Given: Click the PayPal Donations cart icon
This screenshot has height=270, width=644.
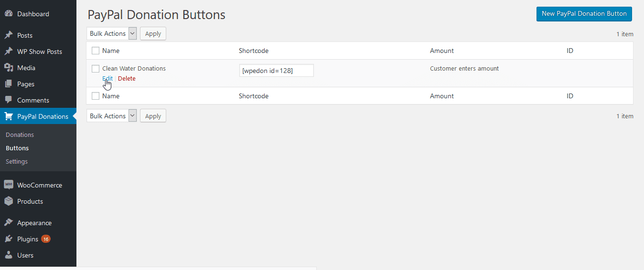Looking at the screenshot, I should pos(9,116).
